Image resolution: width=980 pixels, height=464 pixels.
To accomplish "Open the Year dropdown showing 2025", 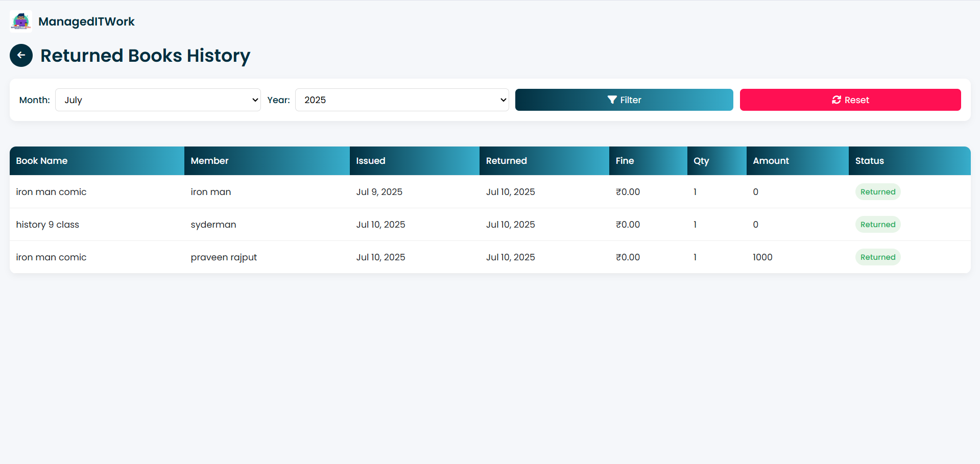I will [402, 100].
